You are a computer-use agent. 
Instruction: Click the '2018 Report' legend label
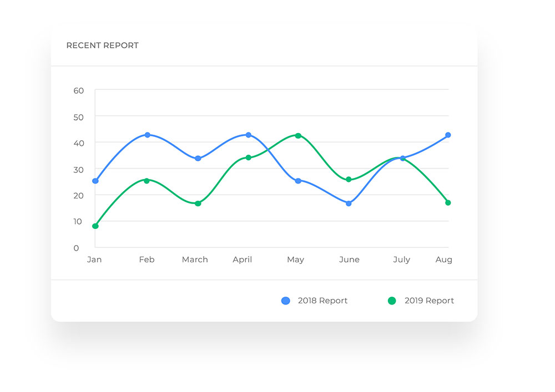click(x=322, y=301)
